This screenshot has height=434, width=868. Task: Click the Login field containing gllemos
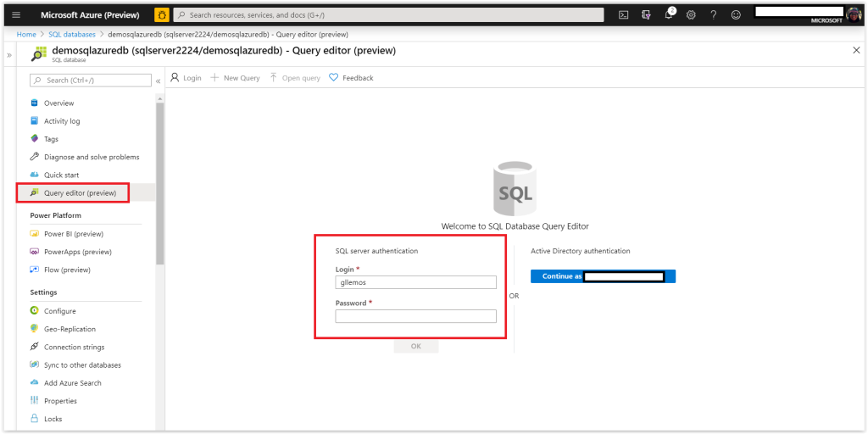tap(415, 282)
